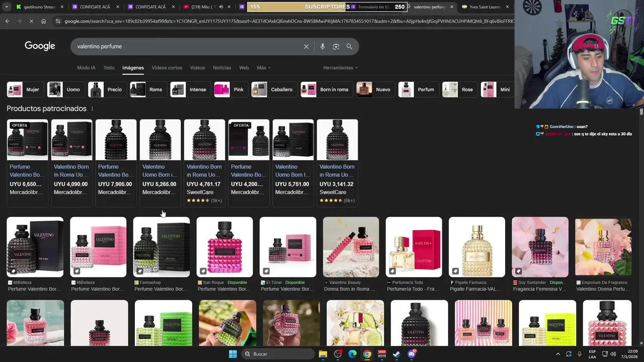644x362 pixels.
Task: Click the Windows taskbar Buscar search box
Action: pyautogui.click(x=277, y=354)
